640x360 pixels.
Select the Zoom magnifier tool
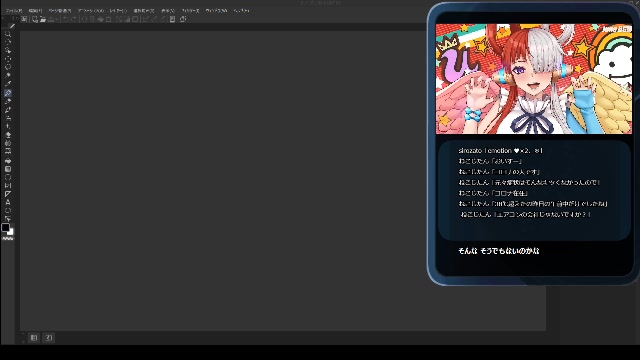tap(8, 34)
